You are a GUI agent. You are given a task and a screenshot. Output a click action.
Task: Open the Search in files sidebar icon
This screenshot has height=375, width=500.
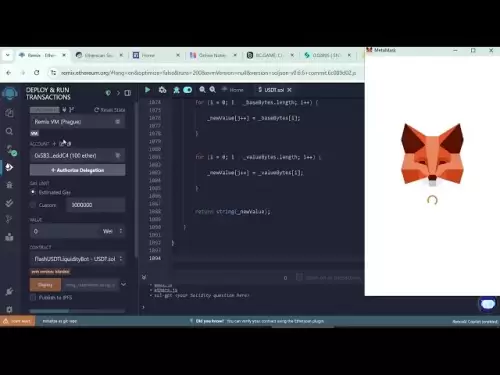coord(9,131)
